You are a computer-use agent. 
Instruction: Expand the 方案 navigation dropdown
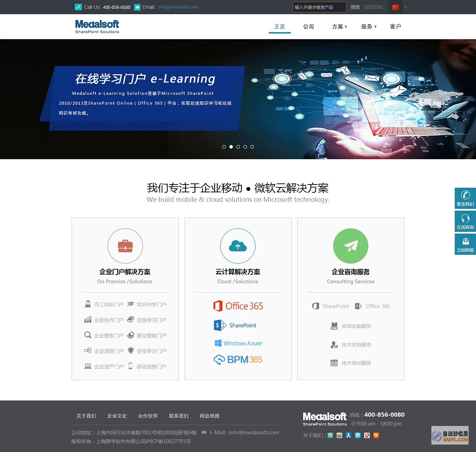340,26
